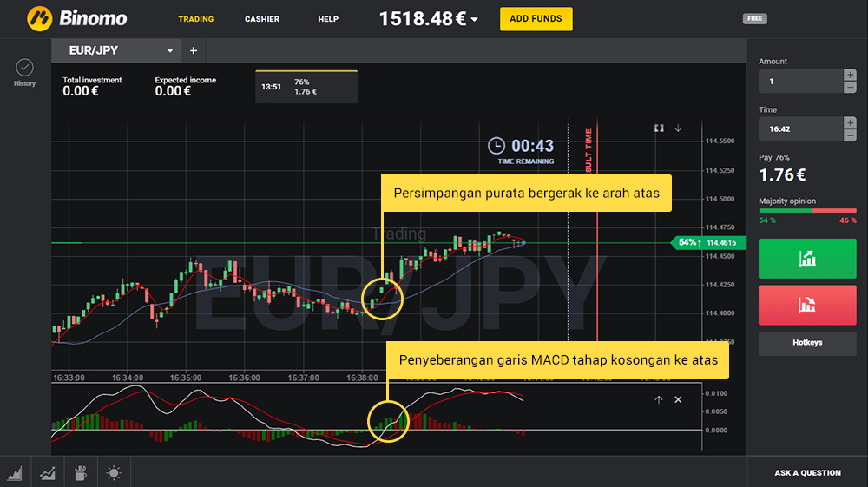Select the 13:51 76% expiry tile

coord(306,87)
